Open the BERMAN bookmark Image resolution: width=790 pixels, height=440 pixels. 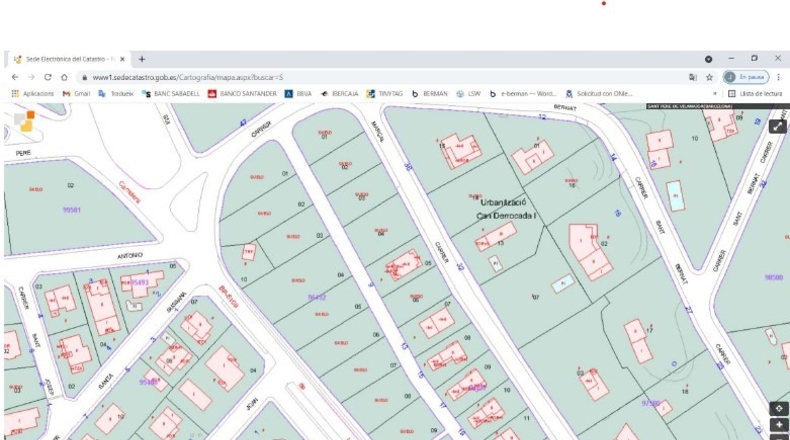430,94
